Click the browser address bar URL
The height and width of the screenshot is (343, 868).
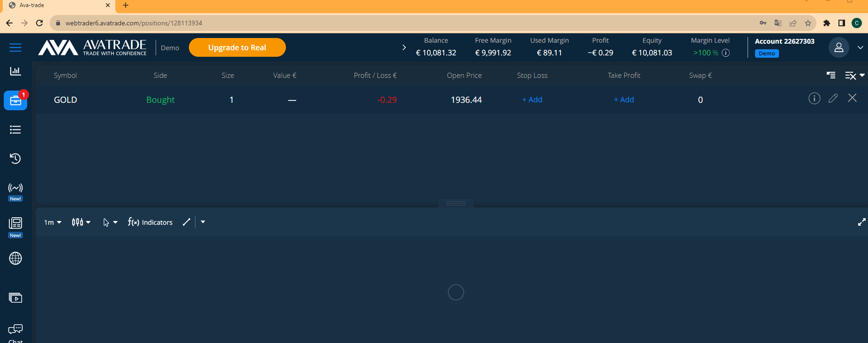[134, 23]
